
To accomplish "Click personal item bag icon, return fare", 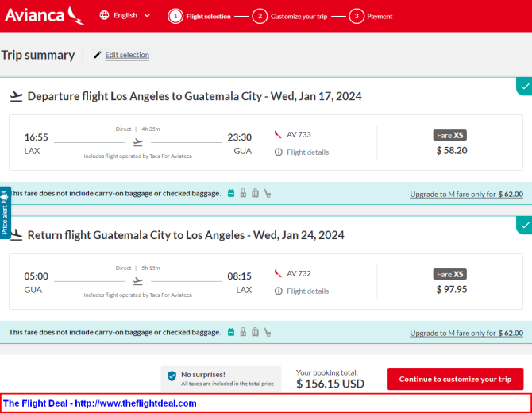I will point(231,332).
